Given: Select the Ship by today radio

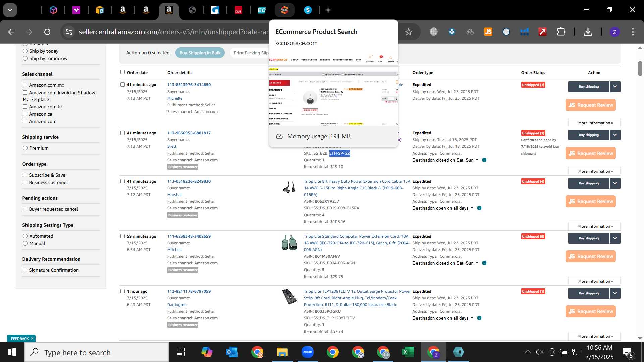Looking at the screenshot, I should 25,51.
